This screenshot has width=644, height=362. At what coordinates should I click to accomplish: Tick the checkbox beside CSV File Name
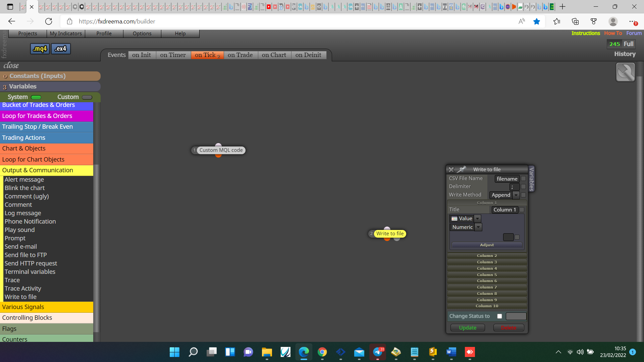(523, 179)
